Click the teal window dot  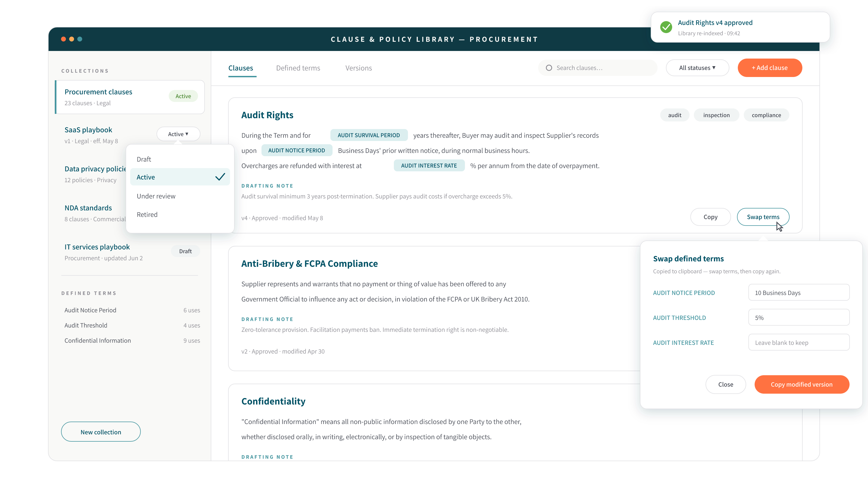tap(80, 39)
